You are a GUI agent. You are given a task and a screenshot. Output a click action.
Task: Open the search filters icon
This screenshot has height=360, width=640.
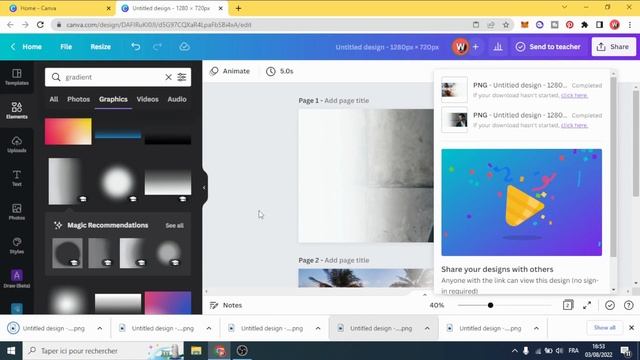pyautogui.click(x=182, y=77)
